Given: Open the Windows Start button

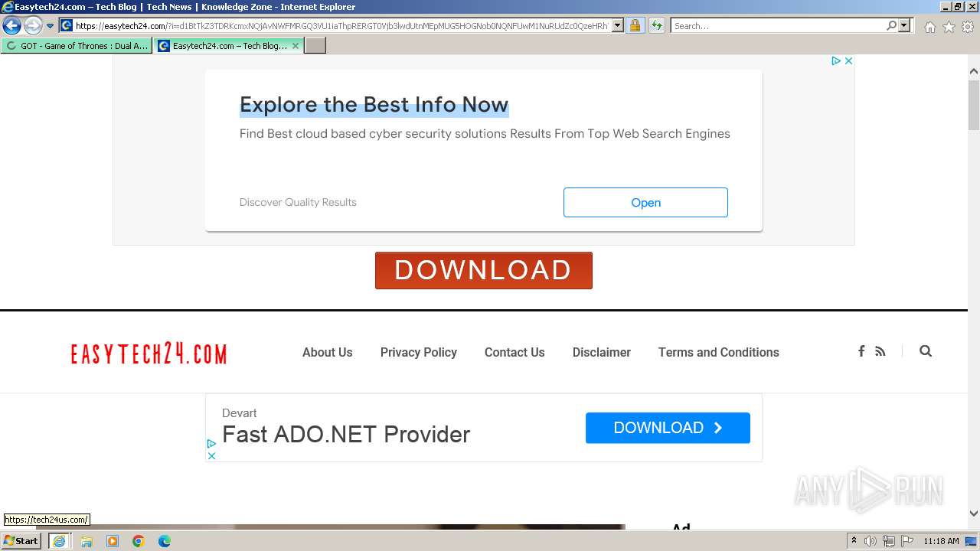Looking at the screenshot, I should coord(21,541).
